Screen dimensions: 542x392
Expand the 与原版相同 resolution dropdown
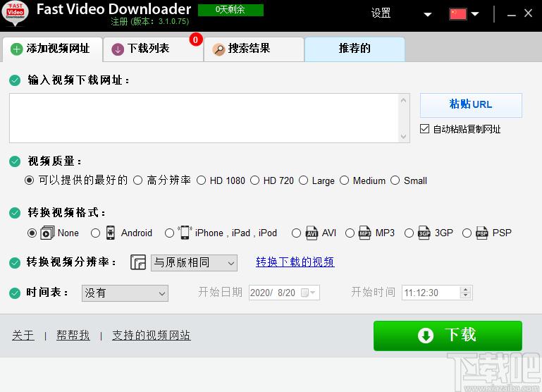pos(231,264)
